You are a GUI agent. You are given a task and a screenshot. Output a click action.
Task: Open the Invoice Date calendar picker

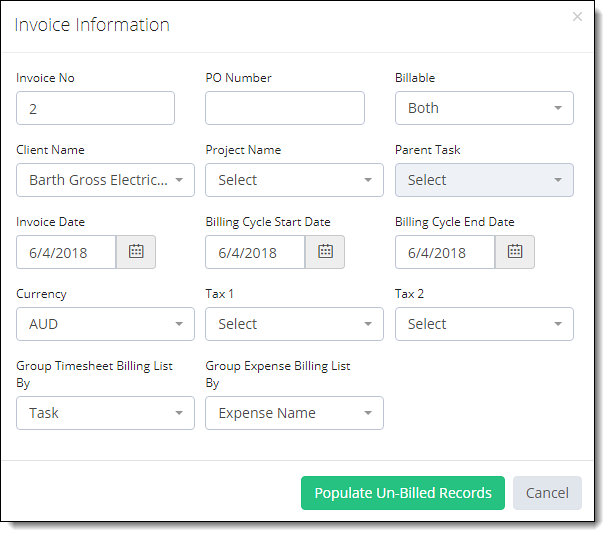pyautogui.click(x=136, y=252)
